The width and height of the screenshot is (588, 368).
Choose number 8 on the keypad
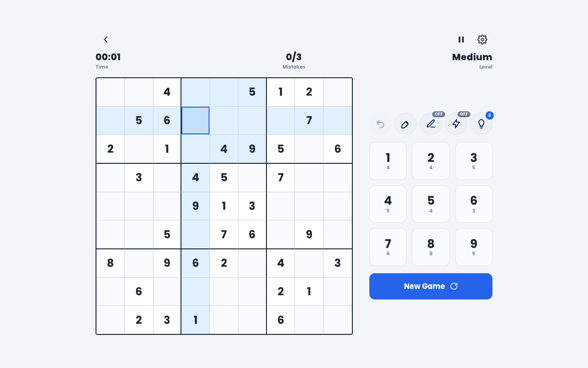point(431,247)
